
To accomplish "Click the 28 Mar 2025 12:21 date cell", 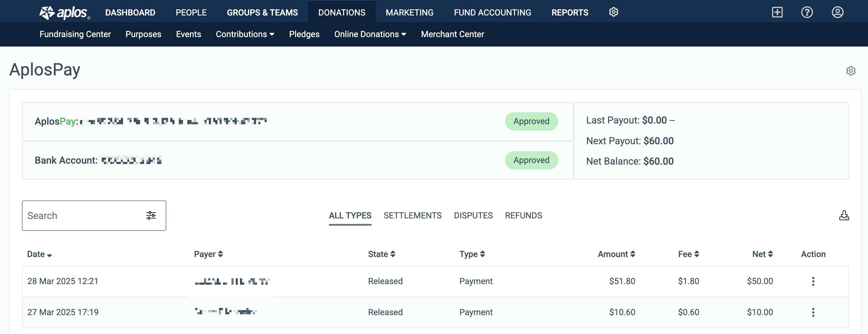I will 63,281.
